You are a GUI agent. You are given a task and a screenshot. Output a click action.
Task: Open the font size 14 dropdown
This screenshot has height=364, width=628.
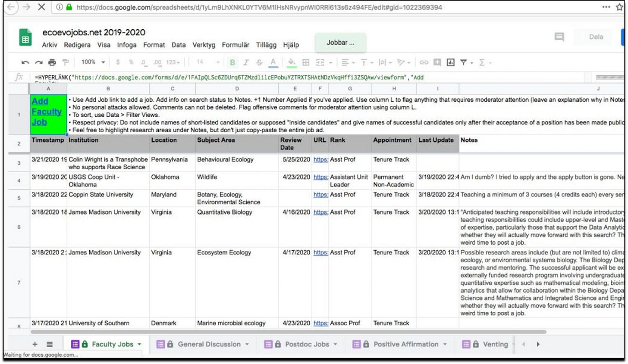(x=208, y=62)
